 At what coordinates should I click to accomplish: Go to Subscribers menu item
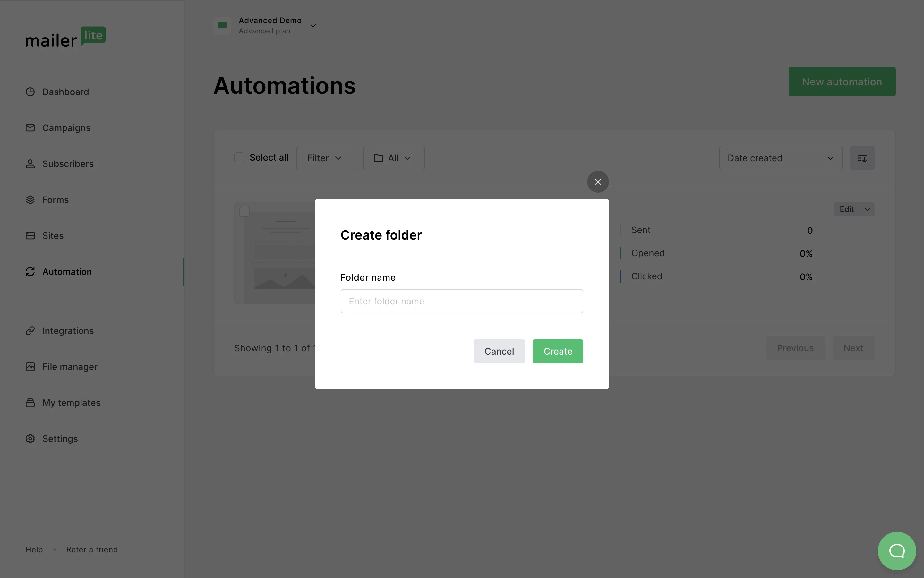point(68,164)
